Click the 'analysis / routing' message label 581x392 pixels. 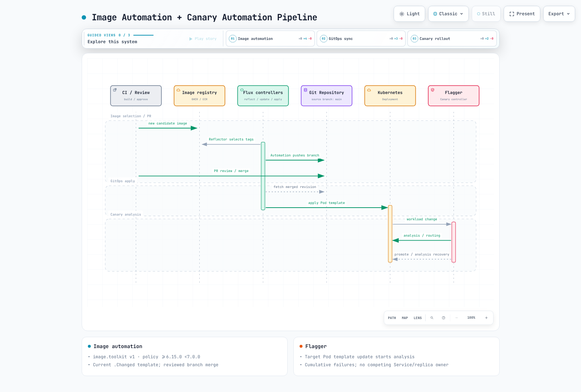tap(422, 236)
